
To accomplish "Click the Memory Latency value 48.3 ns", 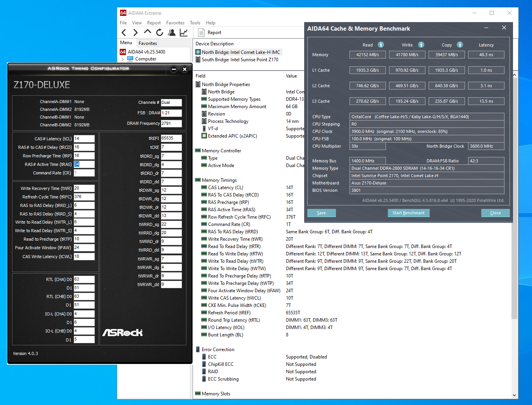I will (x=486, y=55).
